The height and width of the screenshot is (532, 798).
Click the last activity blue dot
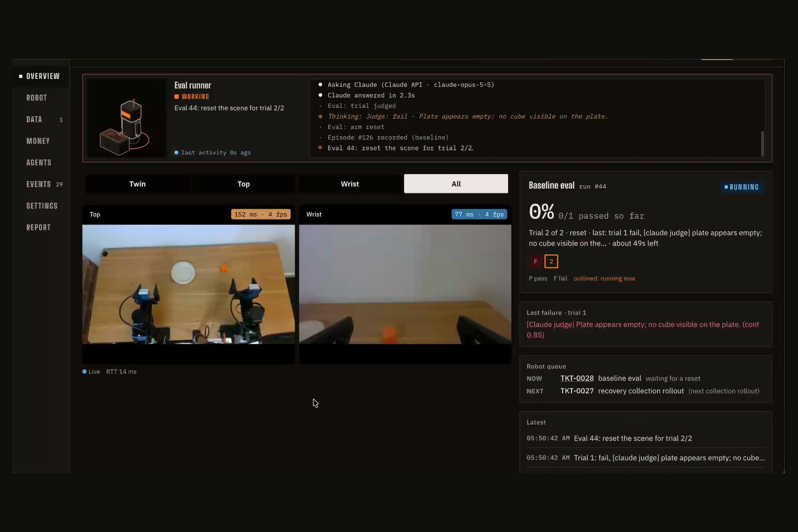click(x=177, y=153)
